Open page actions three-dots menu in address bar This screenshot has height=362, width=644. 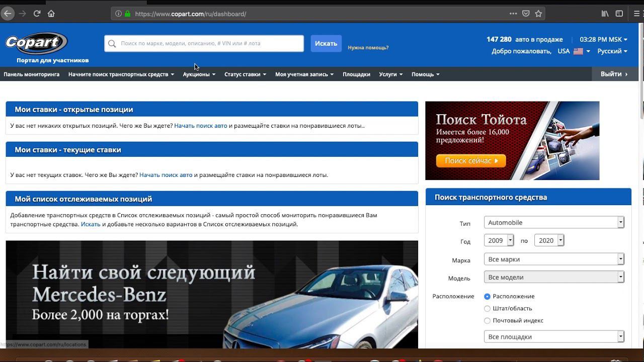(x=513, y=14)
